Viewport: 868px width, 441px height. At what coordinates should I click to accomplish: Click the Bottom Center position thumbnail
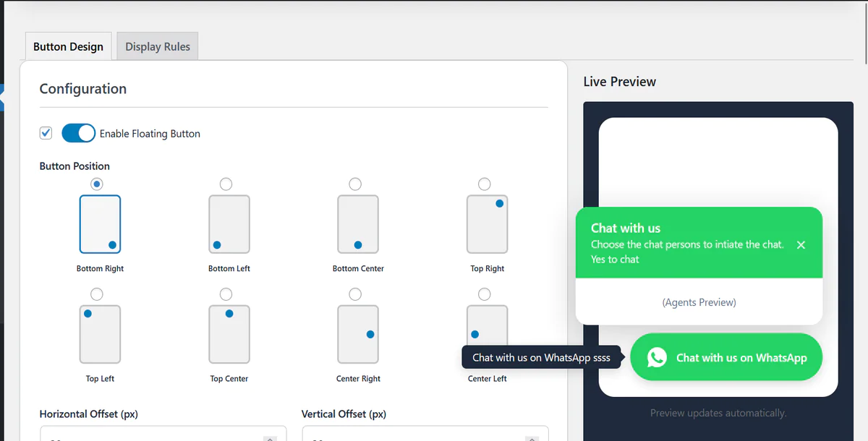tap(358, 224)
